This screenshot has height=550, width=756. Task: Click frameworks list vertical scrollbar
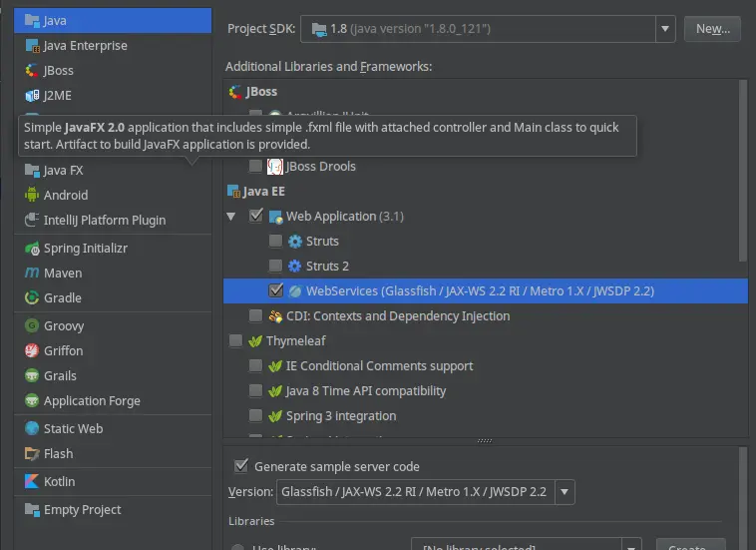pyautogui.click(x=742, y=171)
